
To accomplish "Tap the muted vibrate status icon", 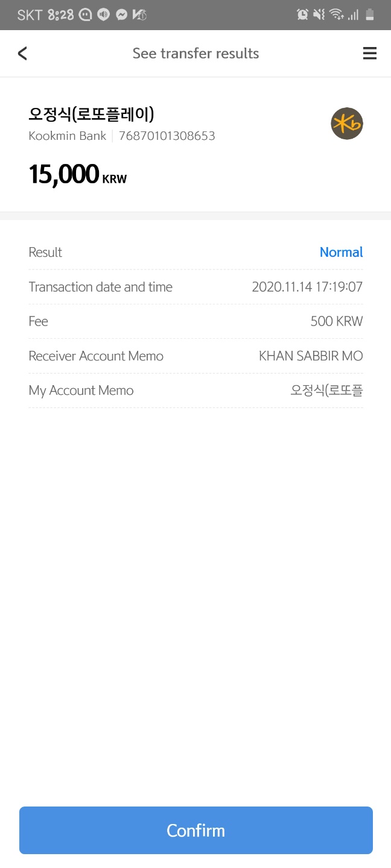I will (319, 14).
